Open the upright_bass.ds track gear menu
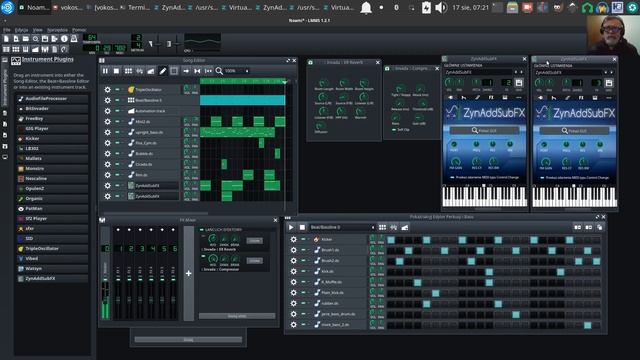The image size is (640, 360). tap(107, 132)
